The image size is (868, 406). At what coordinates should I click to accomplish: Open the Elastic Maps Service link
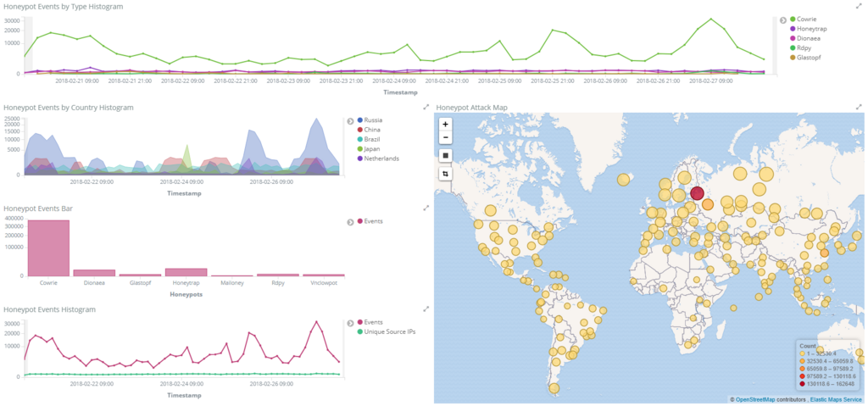tap(836, 399)
